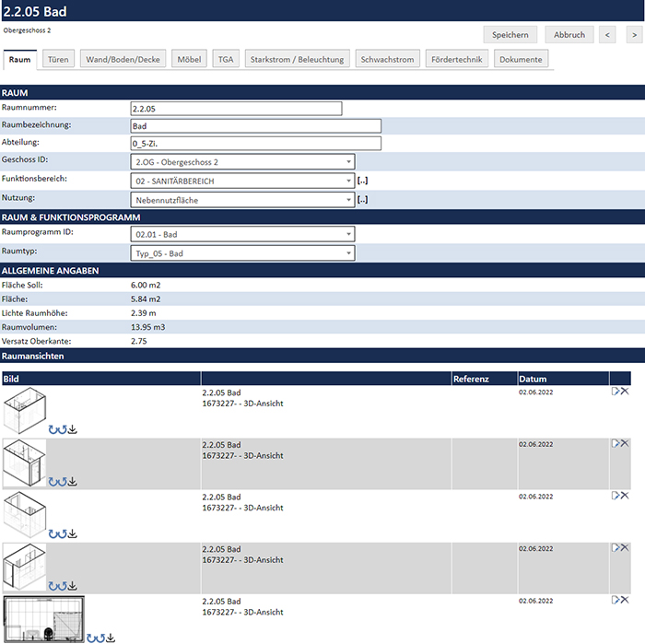
Task: Go to next room with > arrow
Action: pos(633,35)
